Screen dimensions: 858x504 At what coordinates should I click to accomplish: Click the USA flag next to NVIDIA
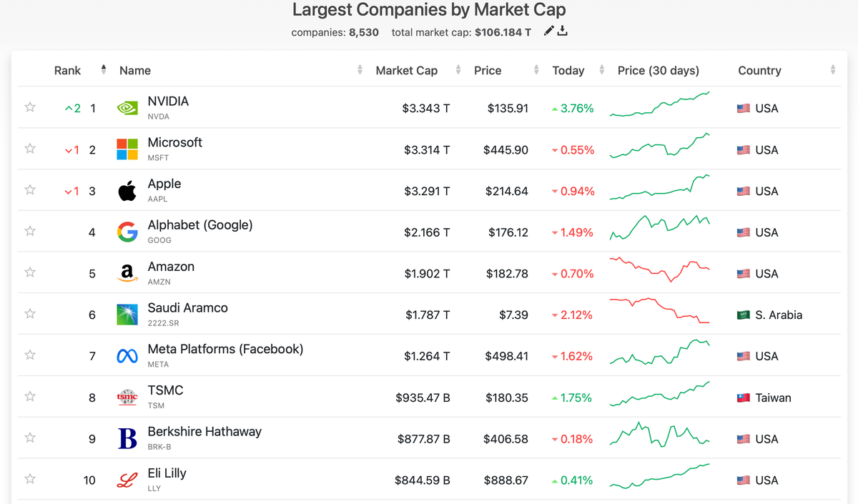tap(744, 108)
